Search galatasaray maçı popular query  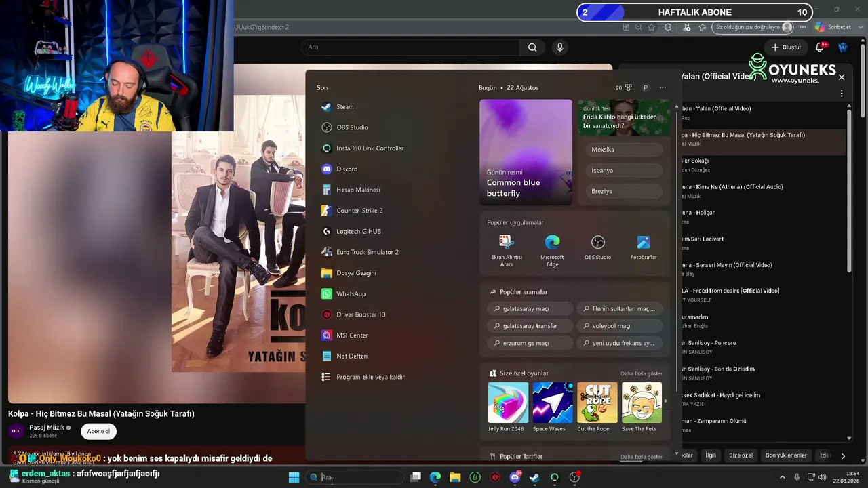tap(530, 309)
